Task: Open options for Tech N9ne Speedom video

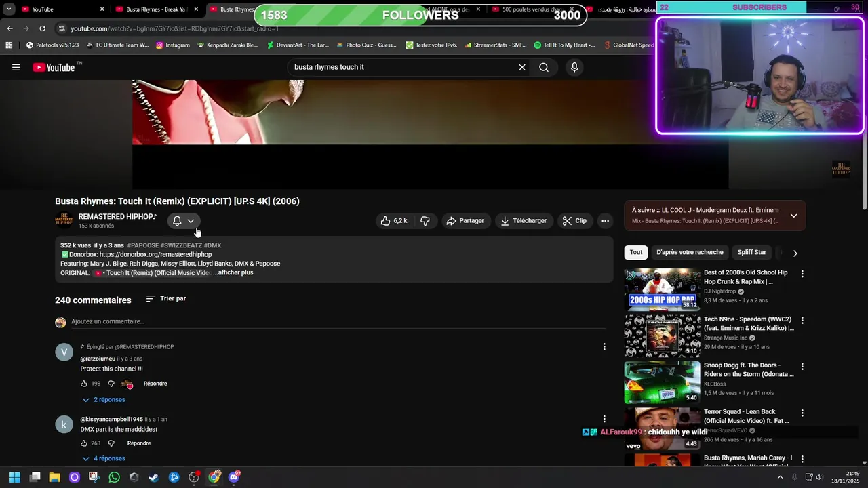Action: pyautogui.click(x=802, y=321)
